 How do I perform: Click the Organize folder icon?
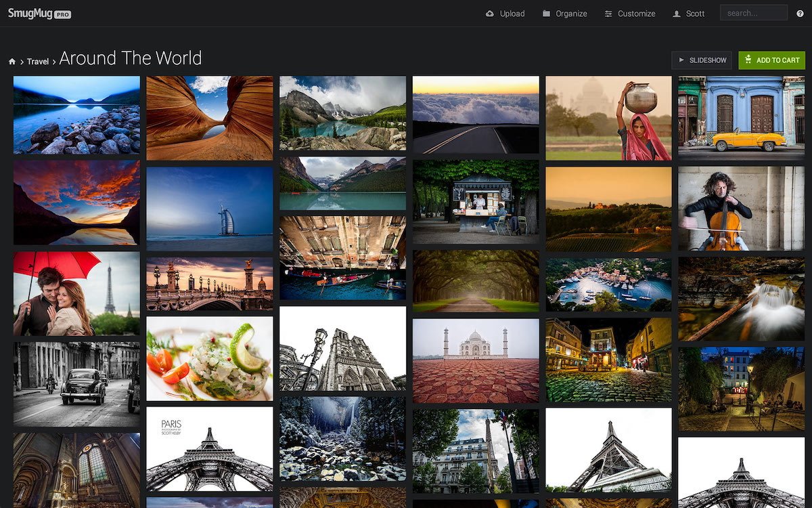pos(546,14)
